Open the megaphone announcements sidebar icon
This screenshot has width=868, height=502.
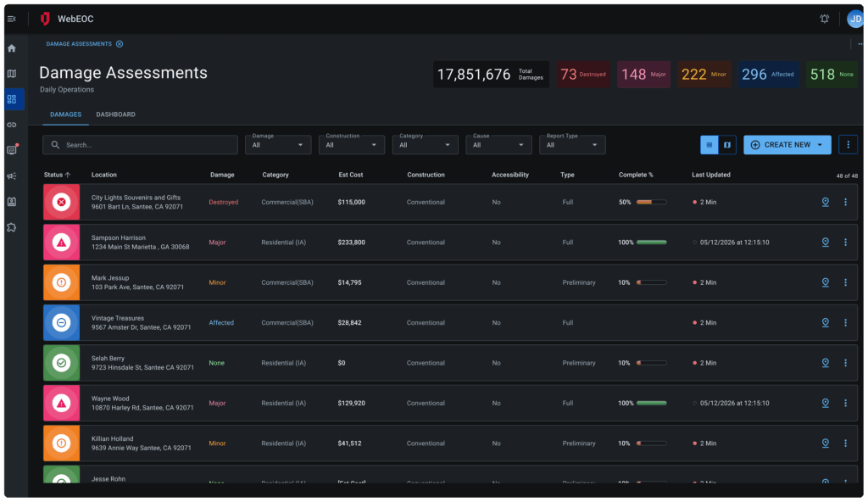click(x=12, y=176)
